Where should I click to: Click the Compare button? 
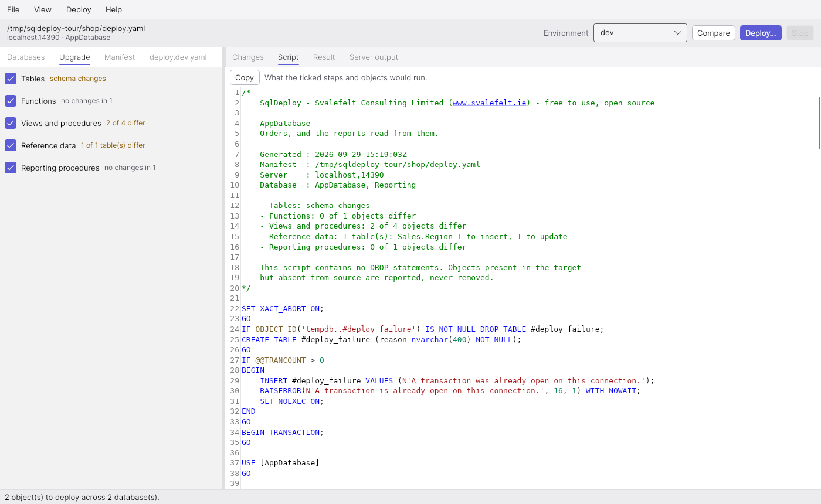(714, 33)
